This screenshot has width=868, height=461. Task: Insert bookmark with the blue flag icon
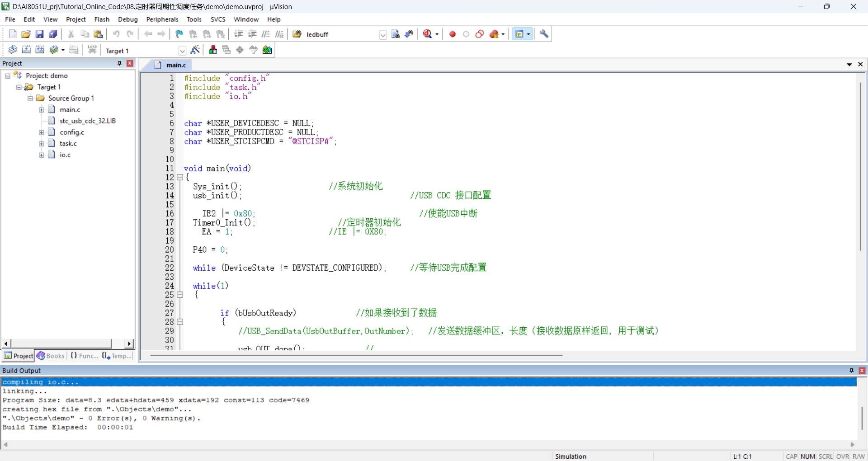[x=179, y=34]
